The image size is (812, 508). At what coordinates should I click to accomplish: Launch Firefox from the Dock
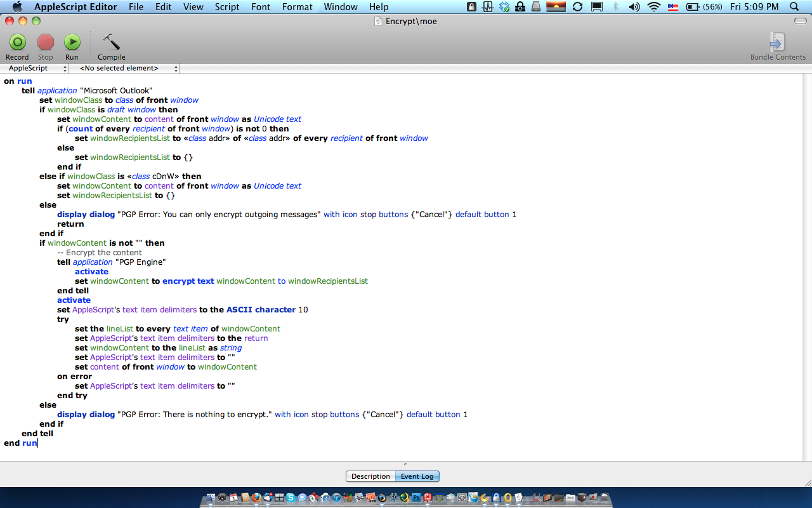[x=256, y=497]
